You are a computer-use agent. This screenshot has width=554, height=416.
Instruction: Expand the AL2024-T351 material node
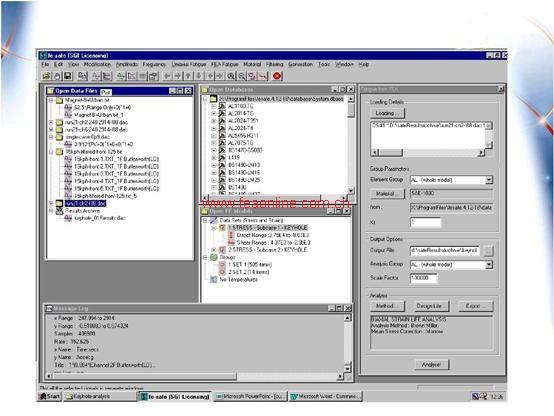coord(214,121)
